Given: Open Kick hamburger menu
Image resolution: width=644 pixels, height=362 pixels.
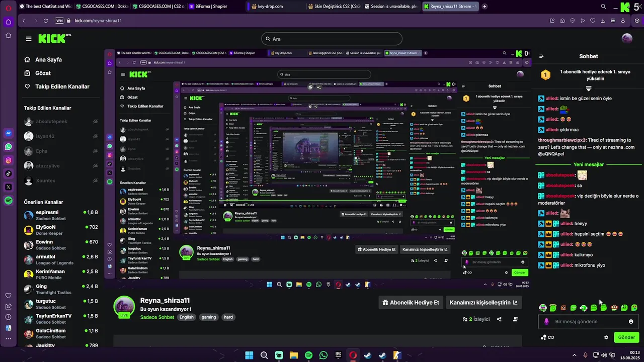Looking at the screenshot, I should click(x=29, y=39).
